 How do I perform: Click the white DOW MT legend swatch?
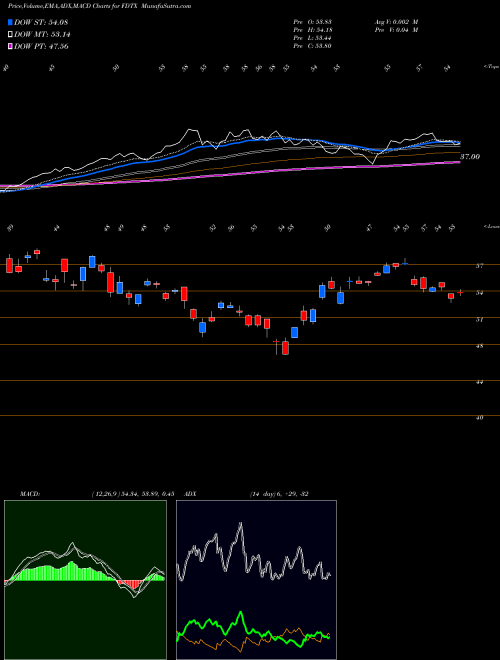point(11,35)
